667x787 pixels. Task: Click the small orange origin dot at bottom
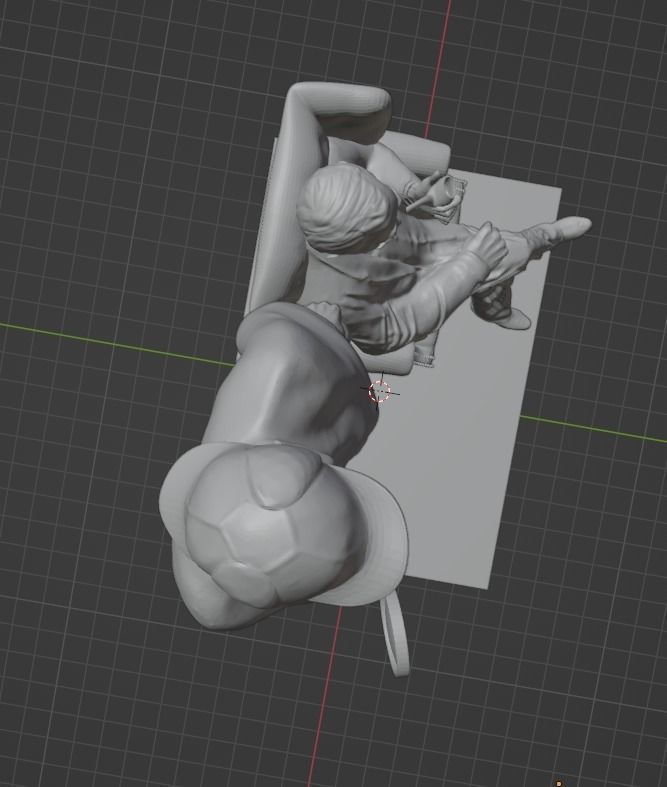point(559,783)
